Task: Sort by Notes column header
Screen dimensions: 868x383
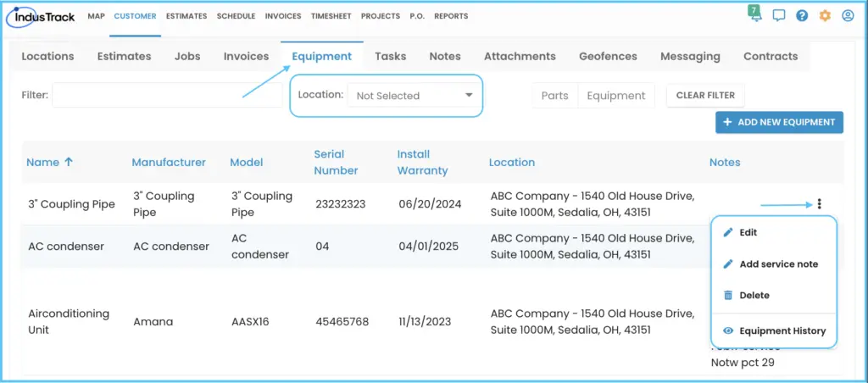Action: [725, 162]
